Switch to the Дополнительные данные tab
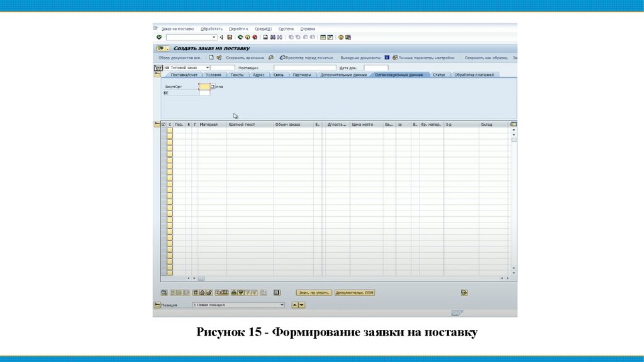644x362 pixels. [x=343, y=75]
